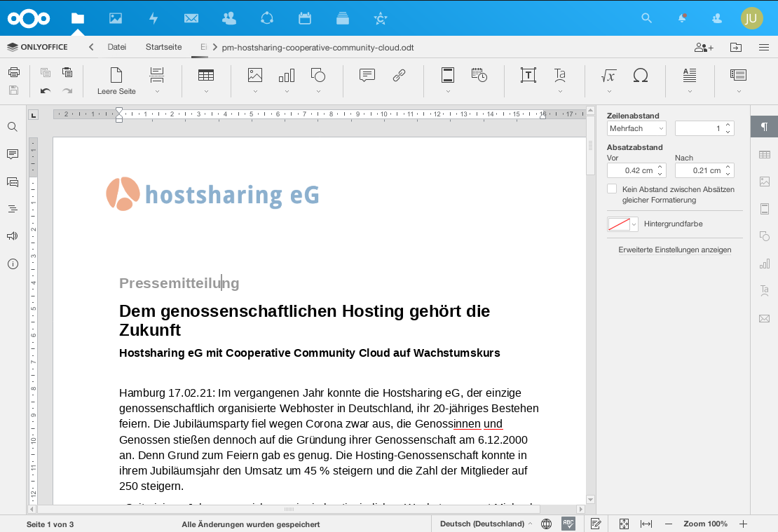This screenshot has height=532, width=778.
Task: Open image settings in right sidebar
Action: (x=765, y=182)
